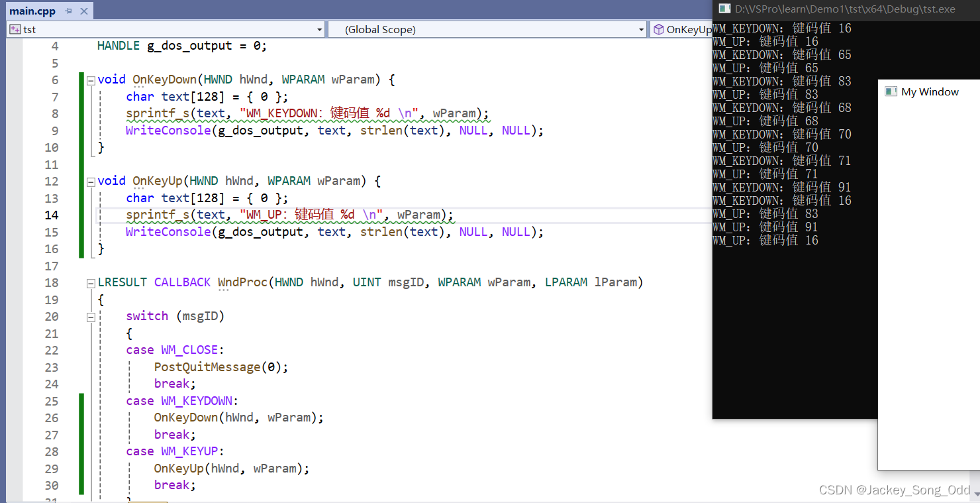
Task: Click the My Window title bar icon
Action: point(890,92)
